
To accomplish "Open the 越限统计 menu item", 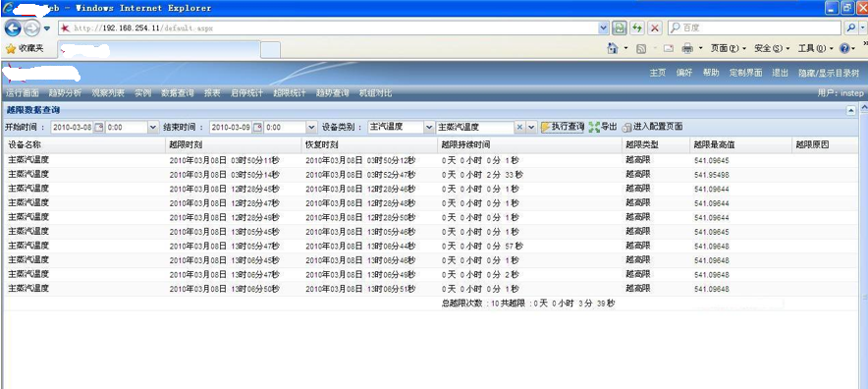I will tap(289, 93).
